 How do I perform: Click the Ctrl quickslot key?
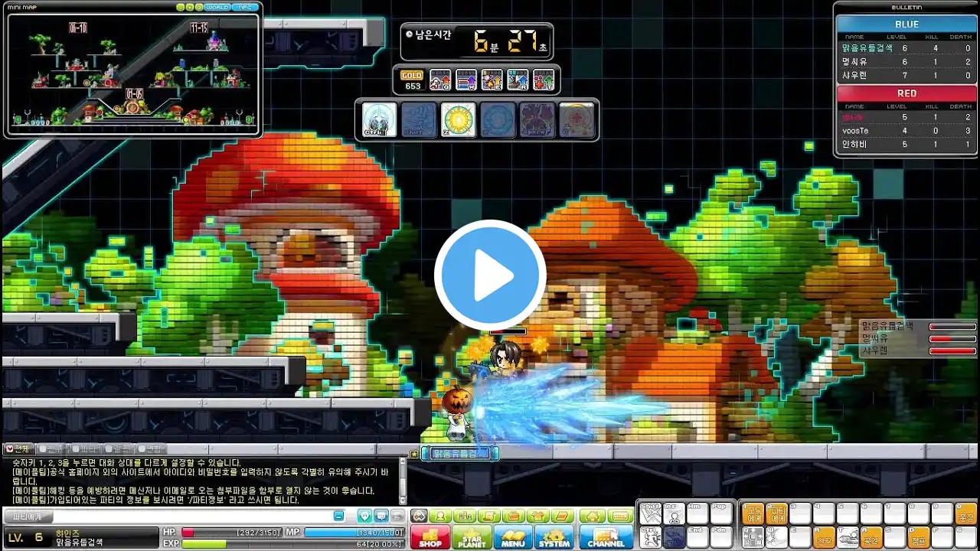point(650,537)
